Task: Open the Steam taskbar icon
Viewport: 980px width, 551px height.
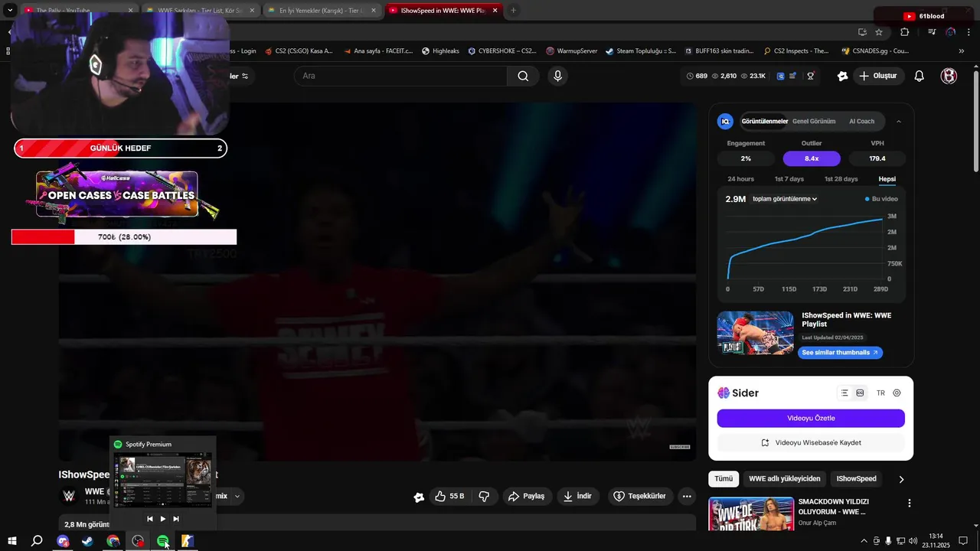Action: (88, 541)
